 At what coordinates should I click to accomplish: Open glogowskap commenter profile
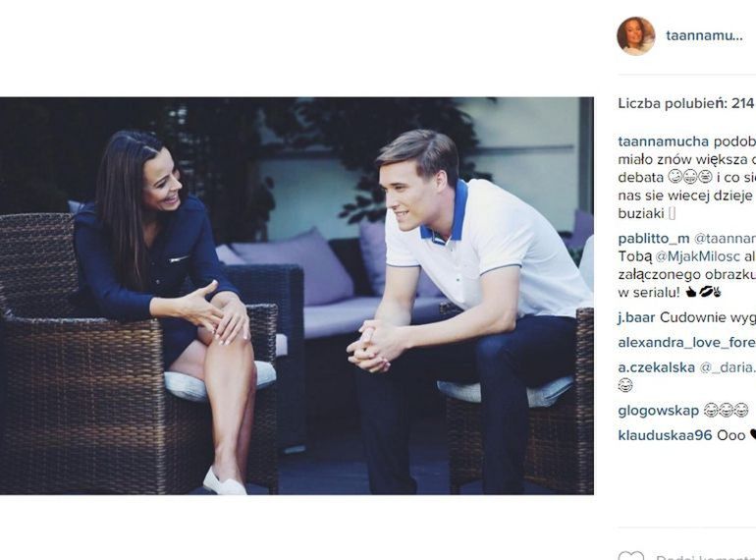[659, 411]
